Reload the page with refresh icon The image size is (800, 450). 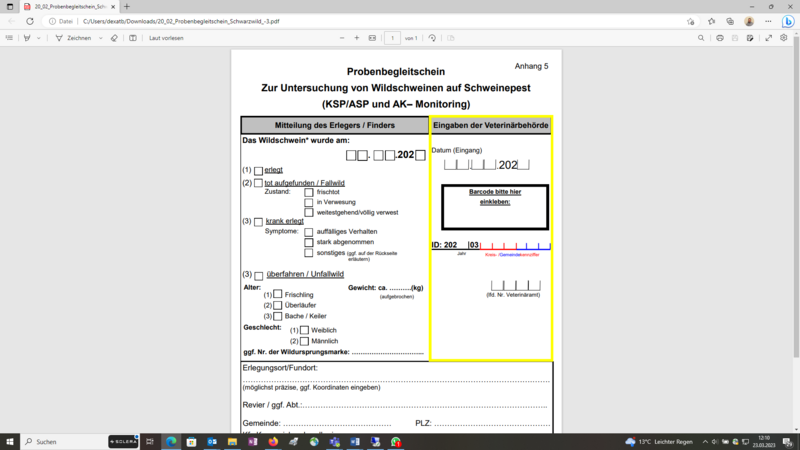click(x=30, y=21)
